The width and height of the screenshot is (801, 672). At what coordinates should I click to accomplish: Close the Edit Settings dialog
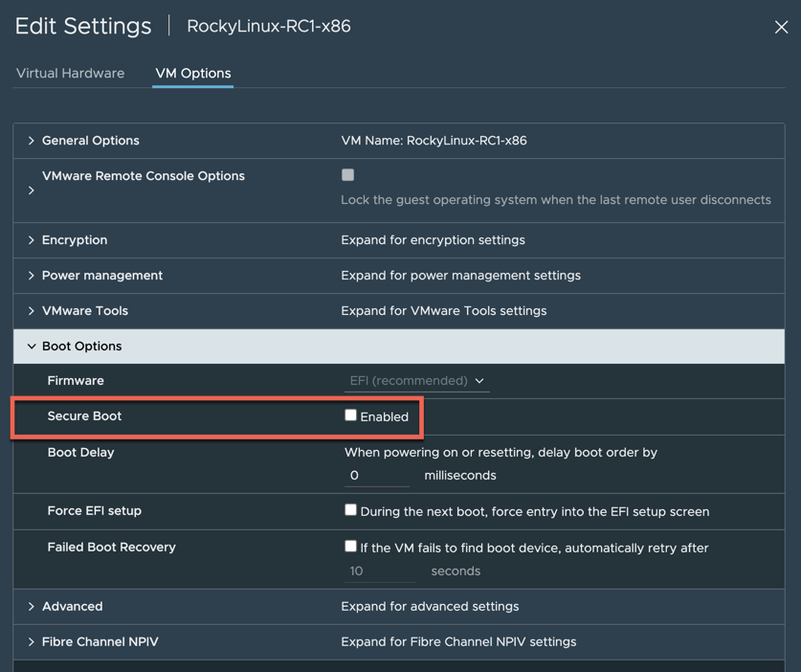781,27
